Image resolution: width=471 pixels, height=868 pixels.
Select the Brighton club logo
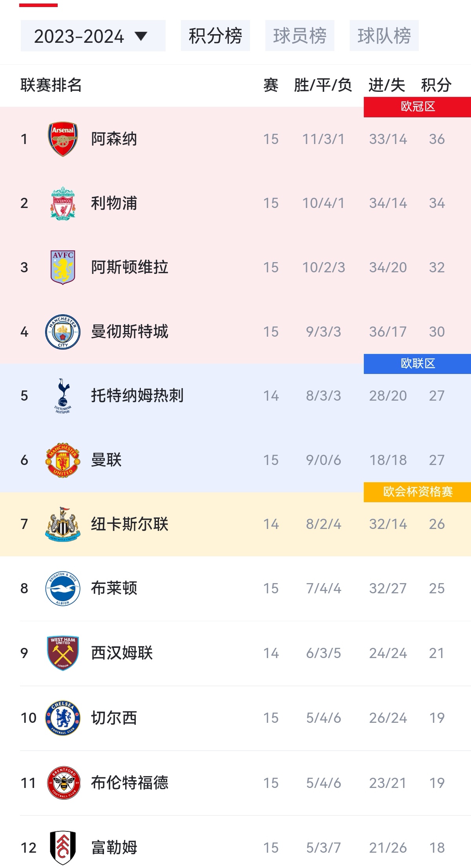(62, 588)
